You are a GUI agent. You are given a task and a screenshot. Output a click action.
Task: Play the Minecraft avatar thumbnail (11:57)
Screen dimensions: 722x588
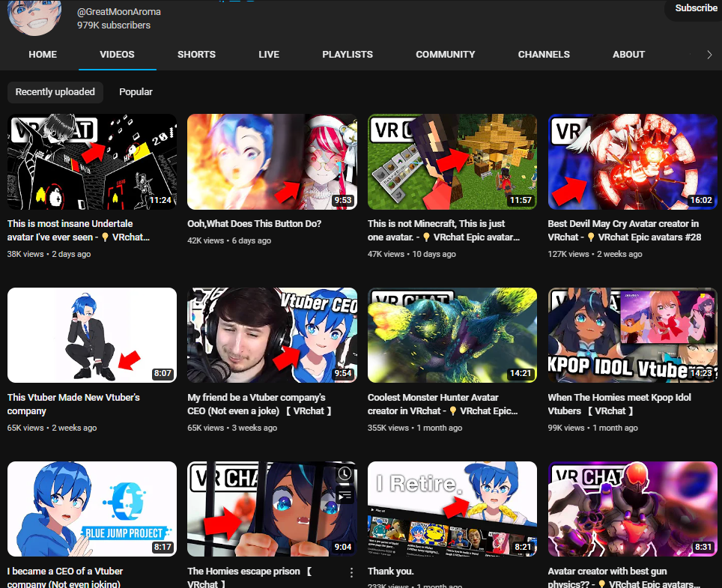click(452, 162)
